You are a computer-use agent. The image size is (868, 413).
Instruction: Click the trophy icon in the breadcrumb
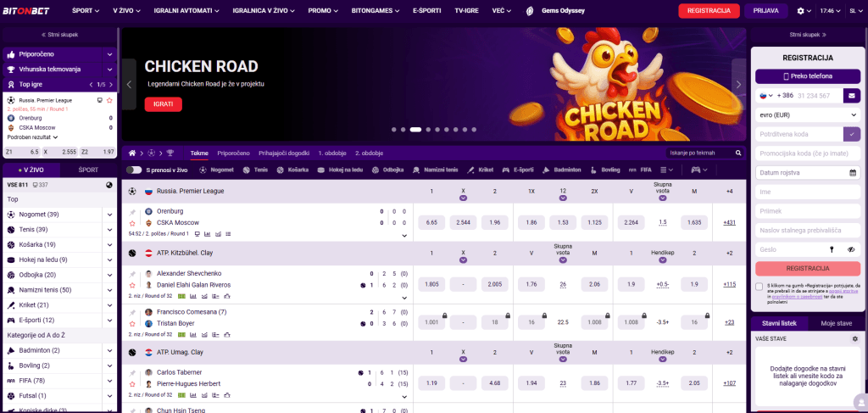tap(170, 153)
